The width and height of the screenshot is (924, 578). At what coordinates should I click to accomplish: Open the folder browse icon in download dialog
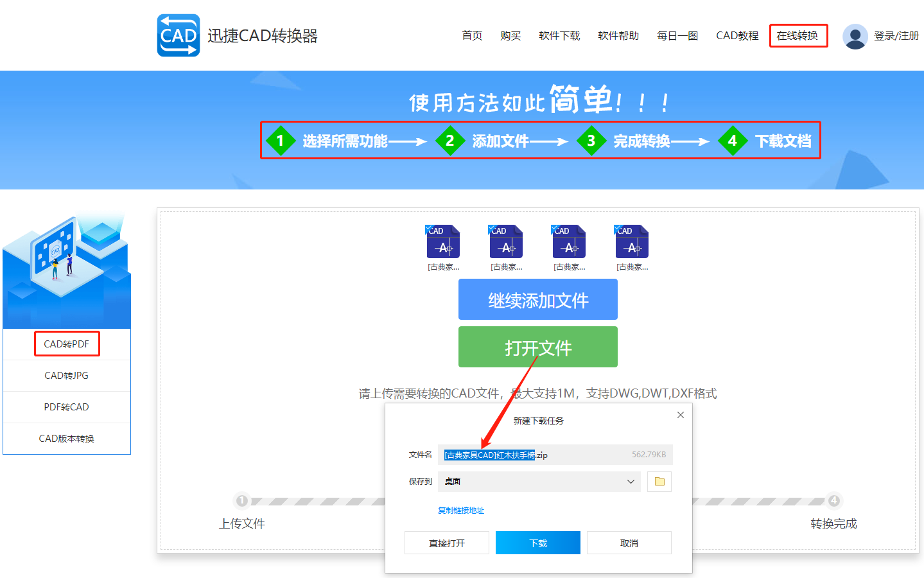[659, 482]
